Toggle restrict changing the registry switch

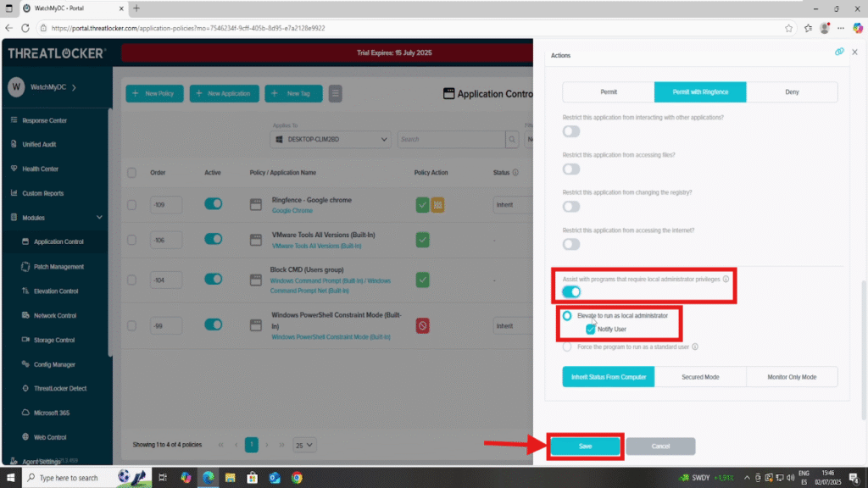(571, 207)
